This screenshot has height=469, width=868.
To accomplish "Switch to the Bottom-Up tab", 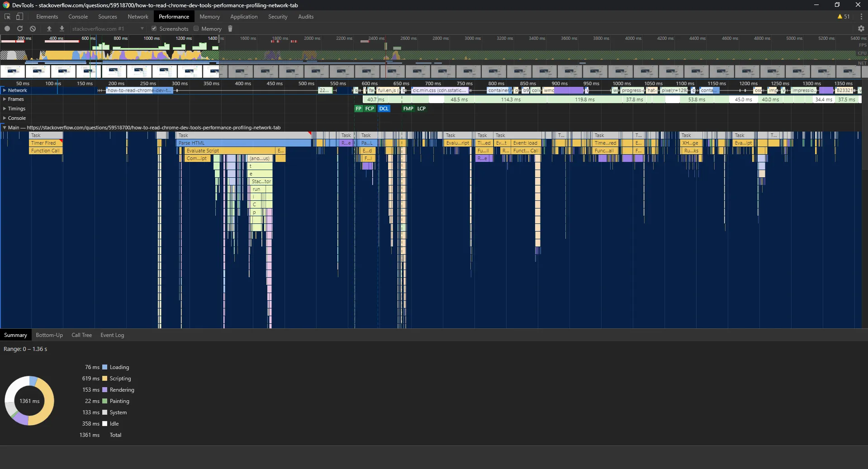I will [x=49, y=335].
